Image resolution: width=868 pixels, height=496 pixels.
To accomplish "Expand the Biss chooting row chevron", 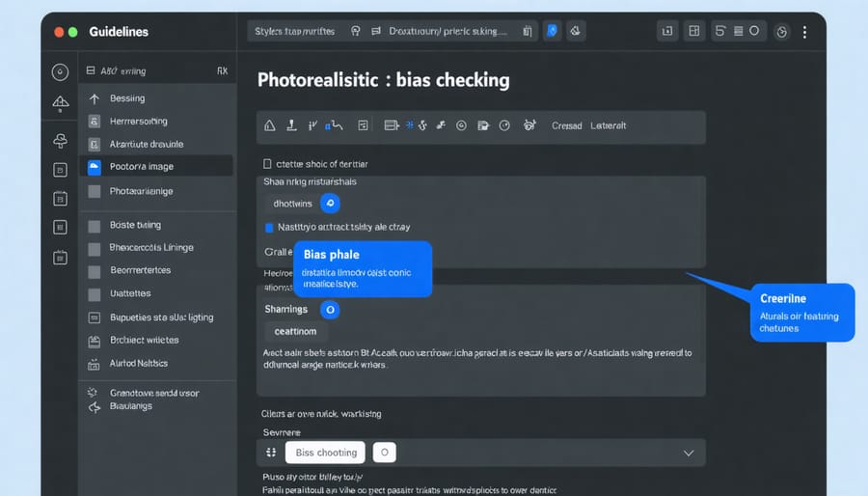I will (x=688, y=453).
